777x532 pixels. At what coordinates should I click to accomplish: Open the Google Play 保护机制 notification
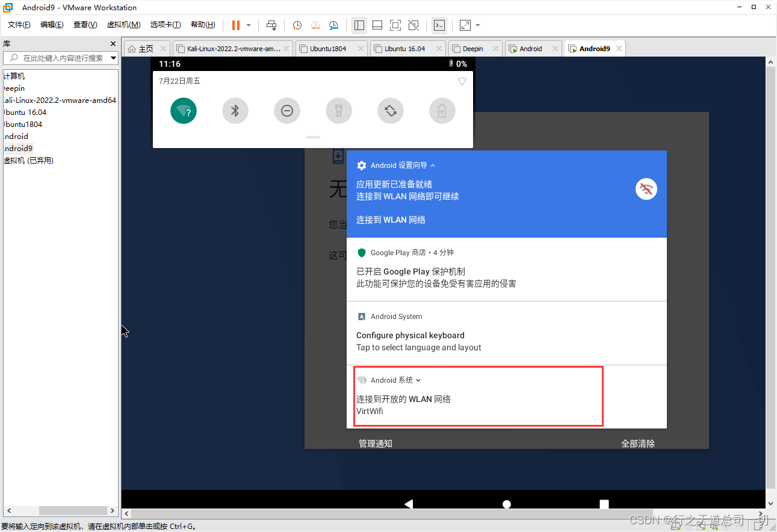[507, 269]
